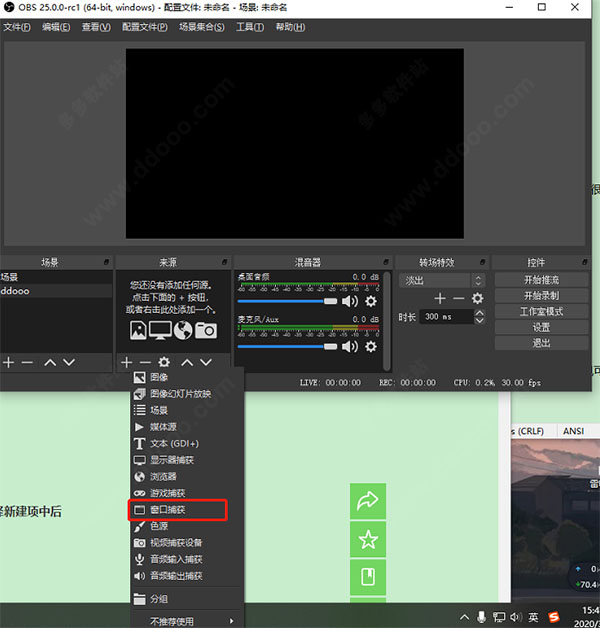
Task: Click the green star favorite icon
Action: coord(367,540)
